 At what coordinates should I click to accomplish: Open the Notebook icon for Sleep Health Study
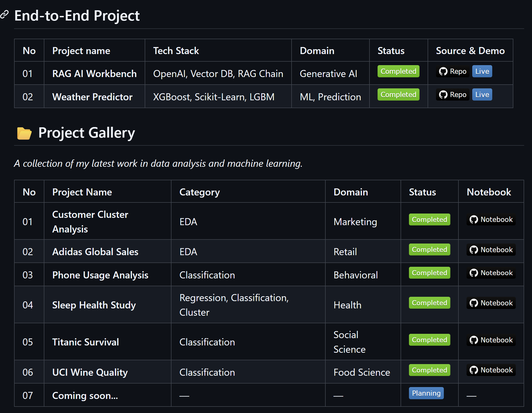[x=474, y=303]
